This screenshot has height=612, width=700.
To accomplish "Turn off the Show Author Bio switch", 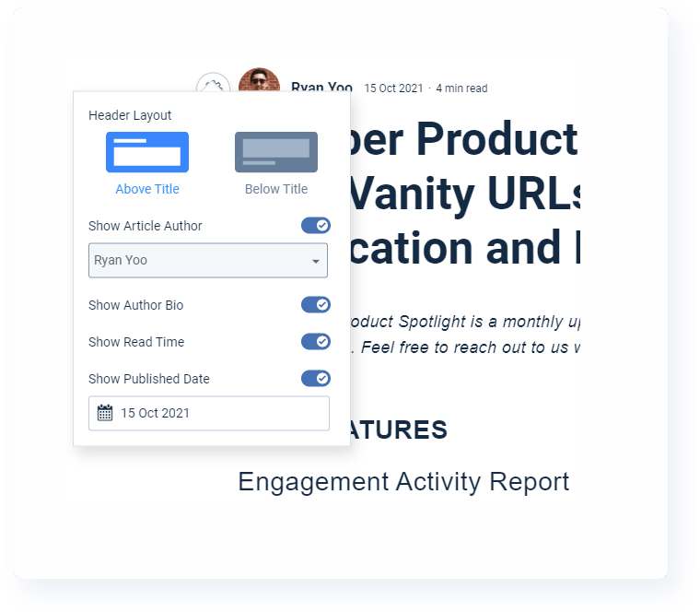I will [315, 305].
